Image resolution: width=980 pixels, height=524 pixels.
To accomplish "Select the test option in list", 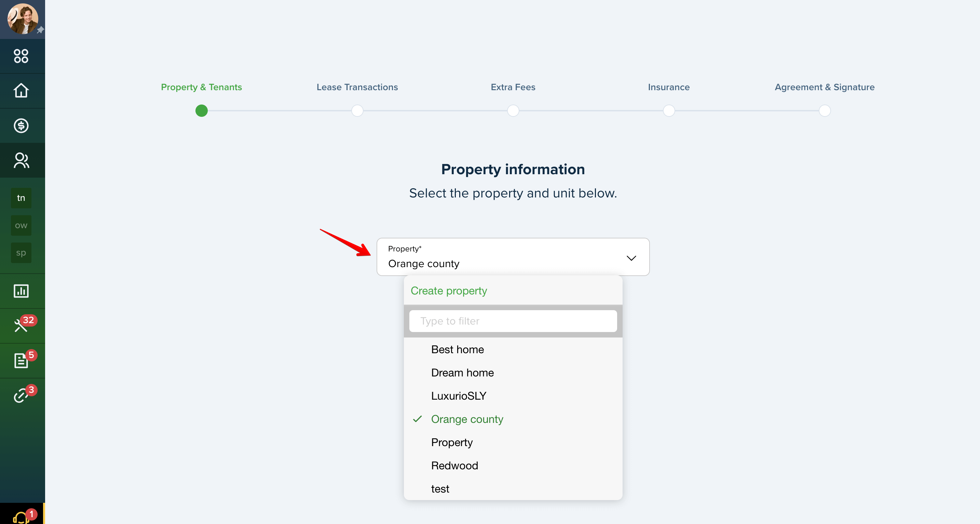I will tap(513, 488).
